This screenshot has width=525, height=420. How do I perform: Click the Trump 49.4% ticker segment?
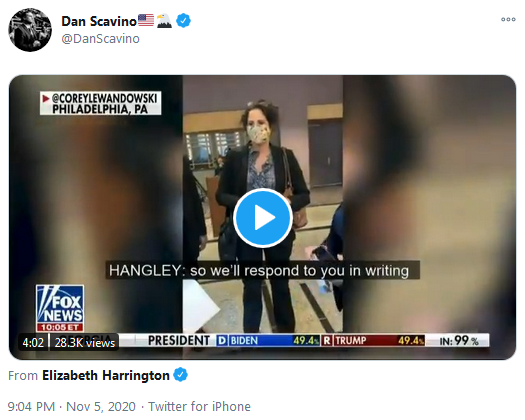click(373, 341)
